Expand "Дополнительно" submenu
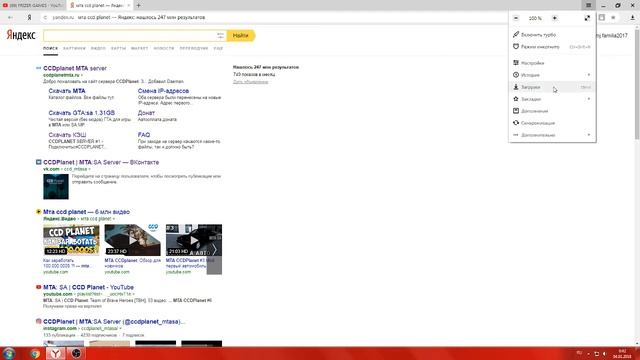Viewport: 640px width, 360px height. (552, 135)
